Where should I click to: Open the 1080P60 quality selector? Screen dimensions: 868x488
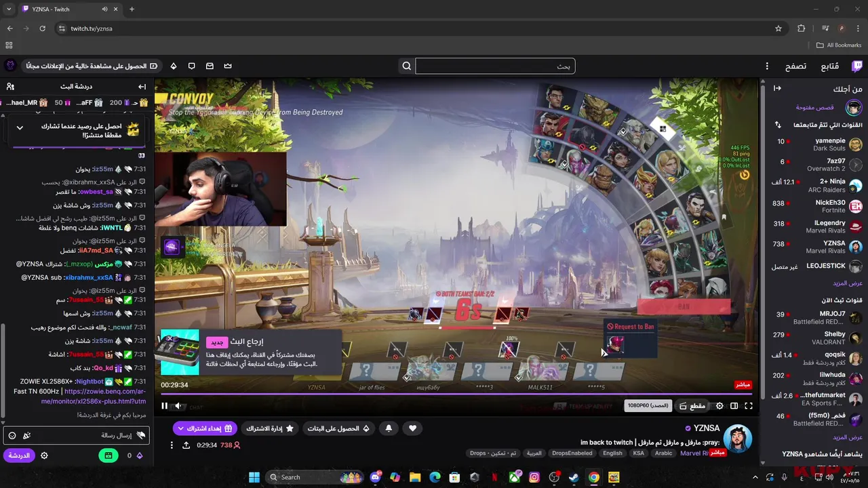648,406
